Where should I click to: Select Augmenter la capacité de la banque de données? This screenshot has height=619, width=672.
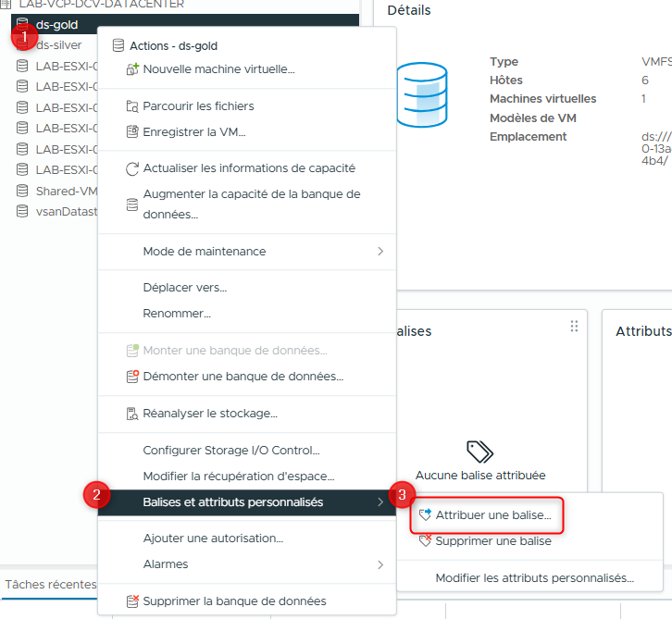(252, 204)
